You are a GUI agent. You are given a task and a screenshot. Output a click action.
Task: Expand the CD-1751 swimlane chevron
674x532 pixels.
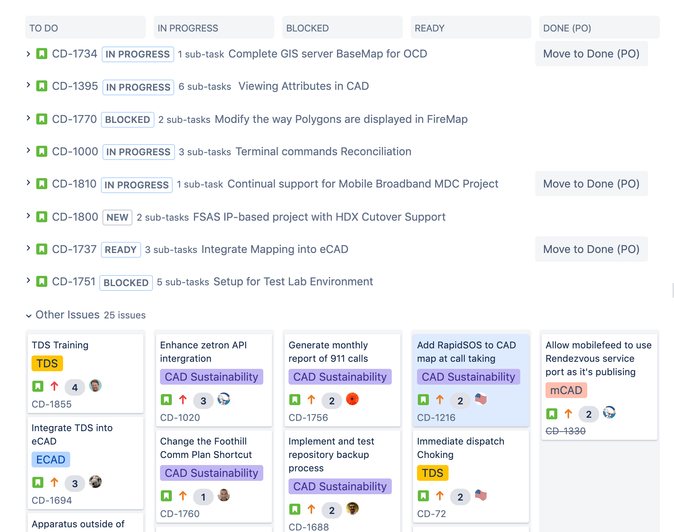[x=28, y=281]
